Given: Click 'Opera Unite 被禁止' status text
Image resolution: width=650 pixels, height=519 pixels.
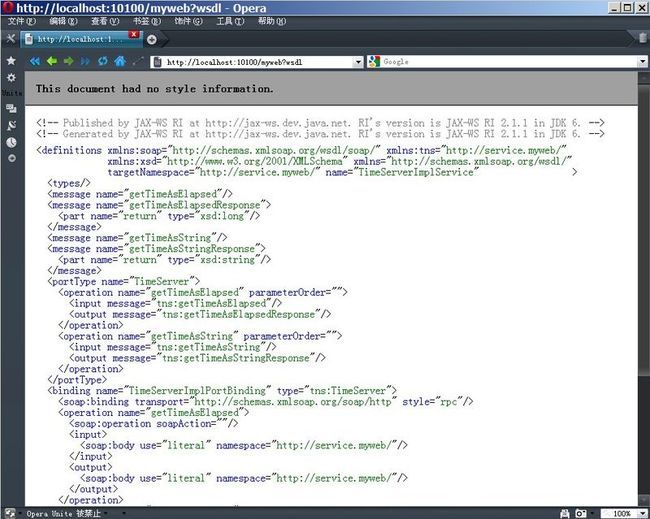Looking at the screenshot, I should (64, 514).
